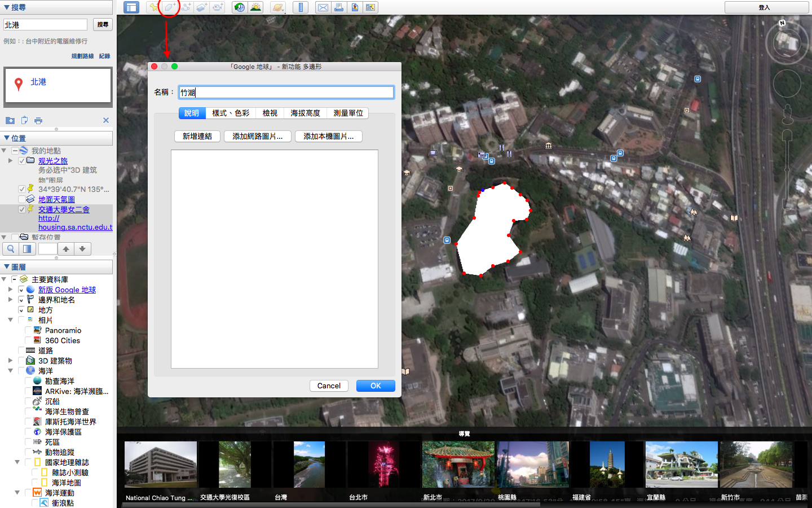Tick the 地面天氣圖 checkbox
Screen dimensions: 812x508
tap(21, 199)
